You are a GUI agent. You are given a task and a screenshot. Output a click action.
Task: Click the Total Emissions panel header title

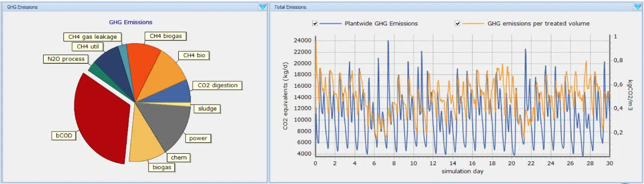(x=290, y=7)
